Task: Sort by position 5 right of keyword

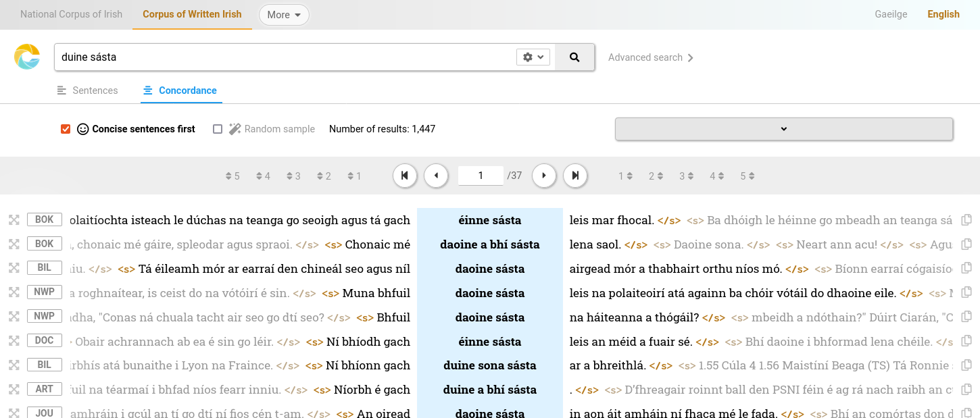Action: (747, 176)
